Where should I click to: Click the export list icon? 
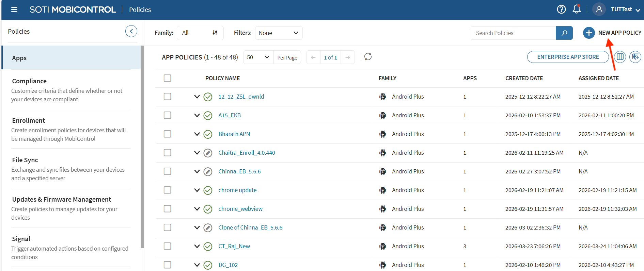click(635, 57)
